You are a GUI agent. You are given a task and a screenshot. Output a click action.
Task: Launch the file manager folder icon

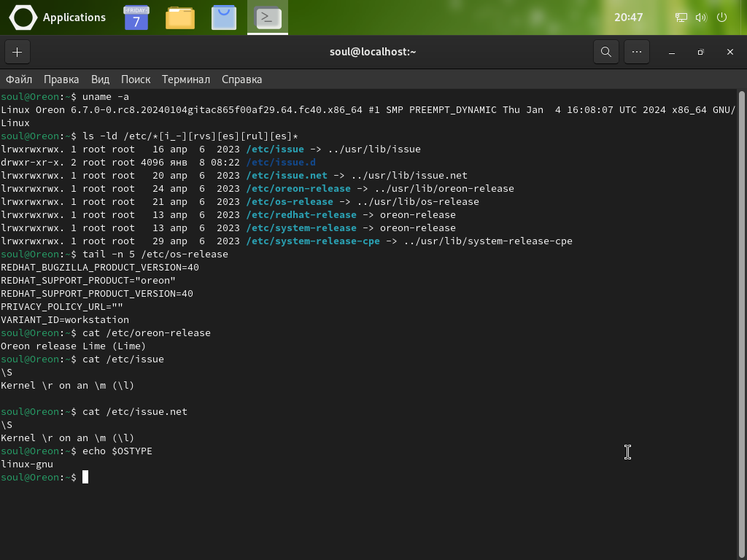pos(180,18)
